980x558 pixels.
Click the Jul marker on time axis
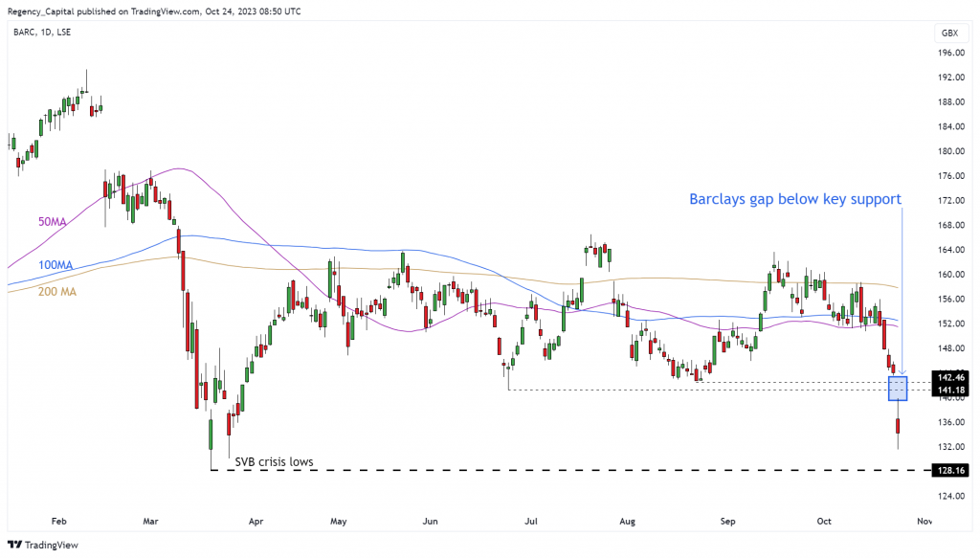click(529, 524)
